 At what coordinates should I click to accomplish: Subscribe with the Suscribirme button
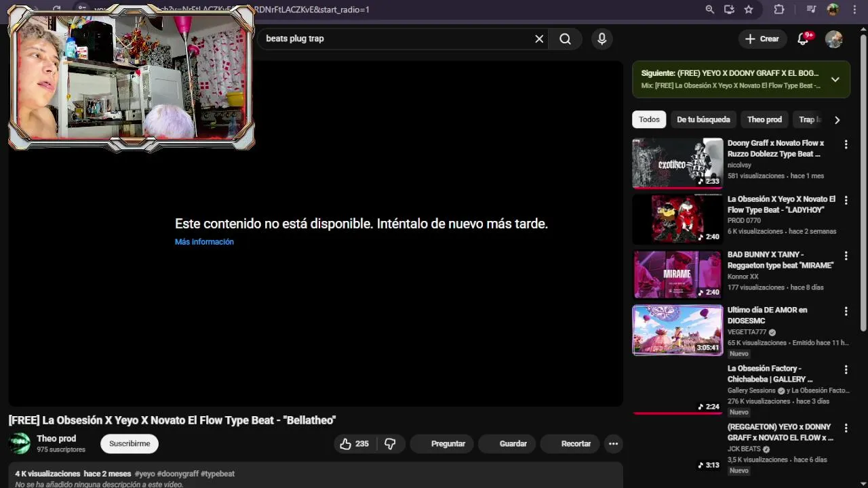pos(130,443)
